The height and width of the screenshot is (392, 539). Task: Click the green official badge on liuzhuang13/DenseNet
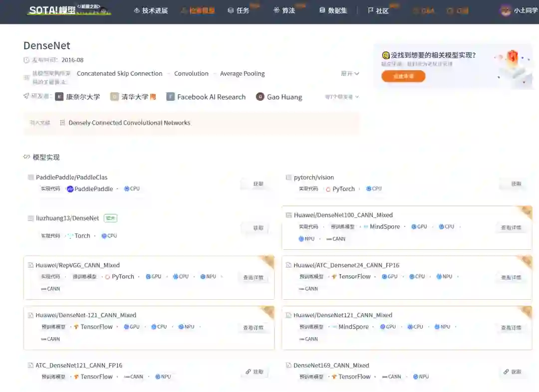click(111, 218)
